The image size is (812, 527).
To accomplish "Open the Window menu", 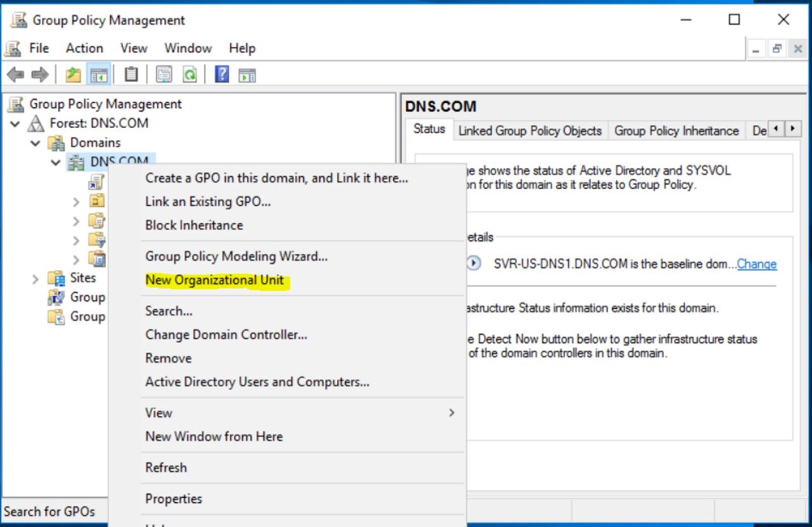I will tap(188, 48).
